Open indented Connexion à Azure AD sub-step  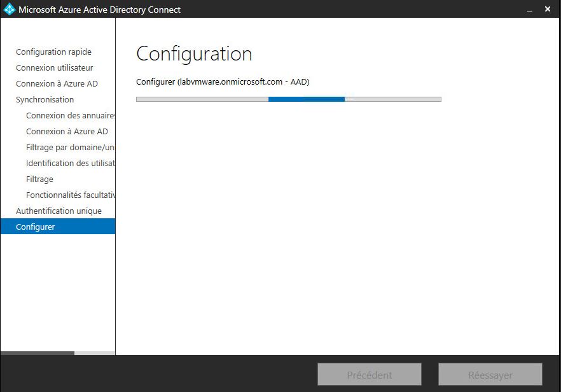point(67,131)
